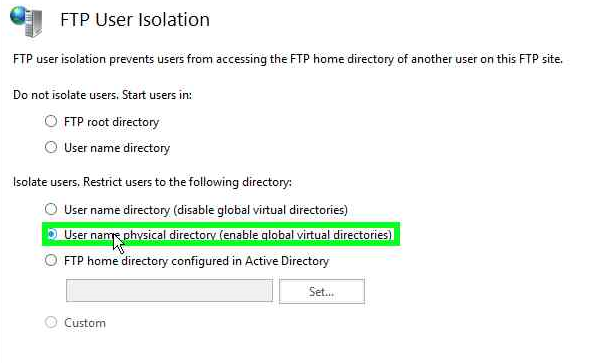
Task: Click 'User name directory' label below FTP root
Action: pos(117,148)
